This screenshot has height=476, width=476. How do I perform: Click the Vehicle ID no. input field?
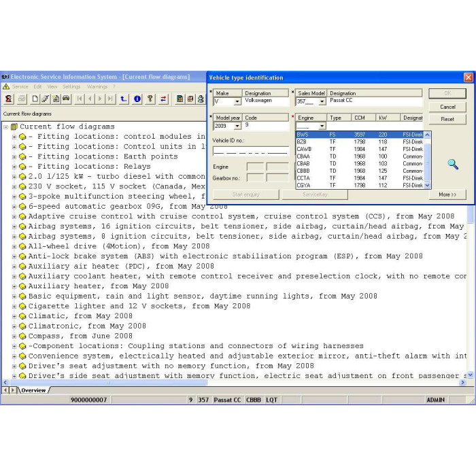click(251, 151)
